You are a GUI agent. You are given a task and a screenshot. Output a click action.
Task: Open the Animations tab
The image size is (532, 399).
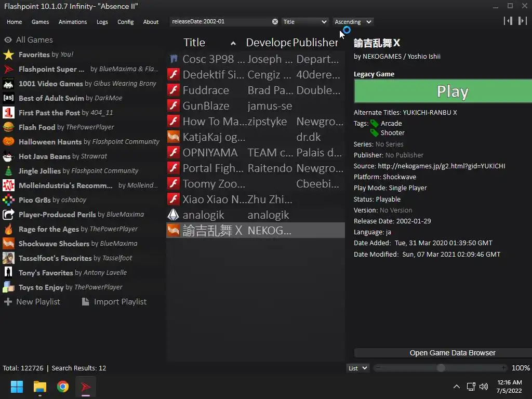pos(73,22)
